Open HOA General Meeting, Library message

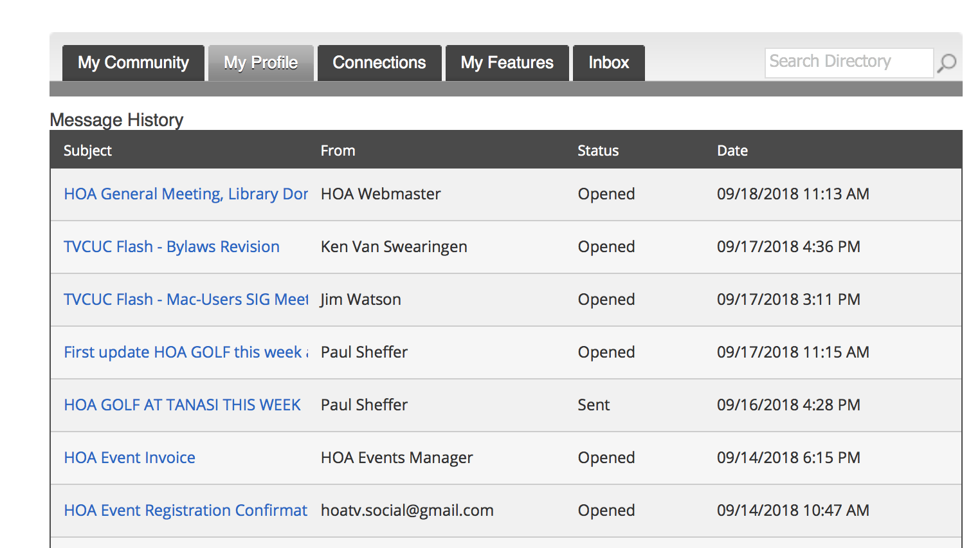(186, 194)
